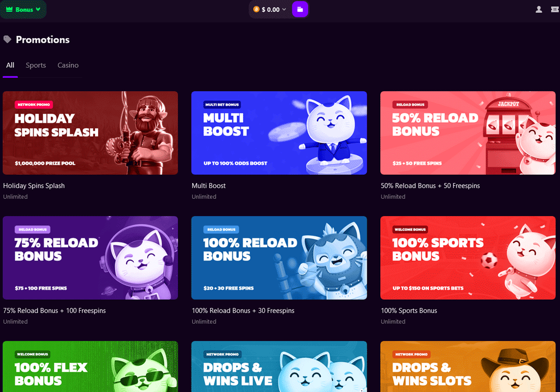
Task: Expand the balance dropdown arrow beside $ 0.00
Action: (284, 10)
